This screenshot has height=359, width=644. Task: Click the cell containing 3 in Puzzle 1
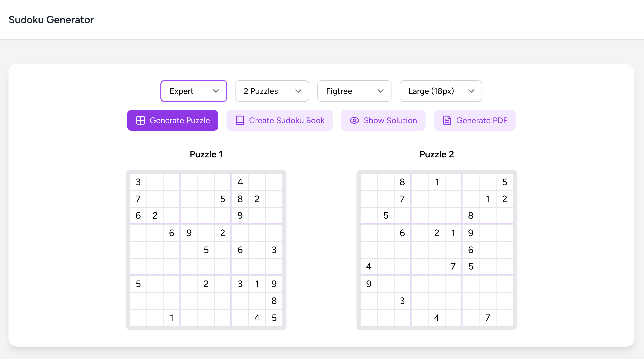[138, 182]
